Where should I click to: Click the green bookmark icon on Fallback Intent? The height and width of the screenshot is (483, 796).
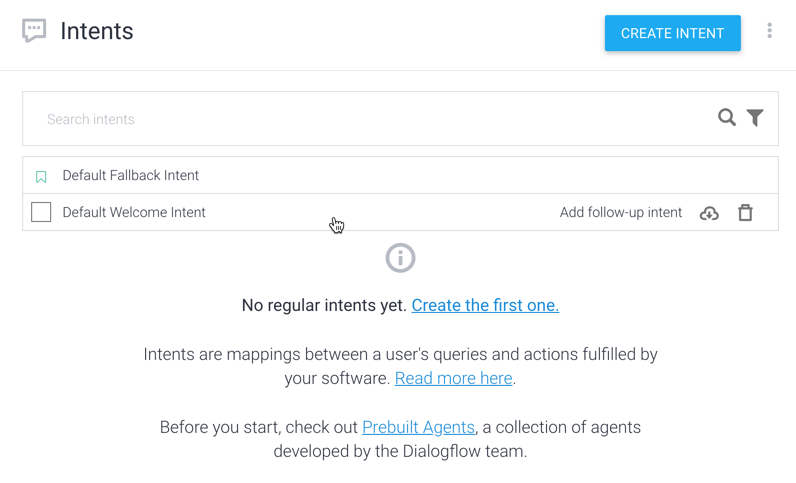click(41, 176)
